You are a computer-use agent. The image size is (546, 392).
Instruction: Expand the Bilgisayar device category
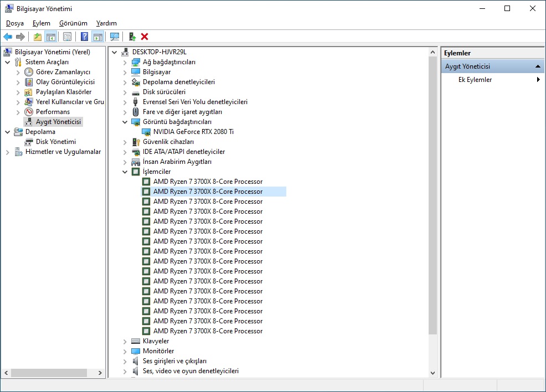click(x=125, y=73)
